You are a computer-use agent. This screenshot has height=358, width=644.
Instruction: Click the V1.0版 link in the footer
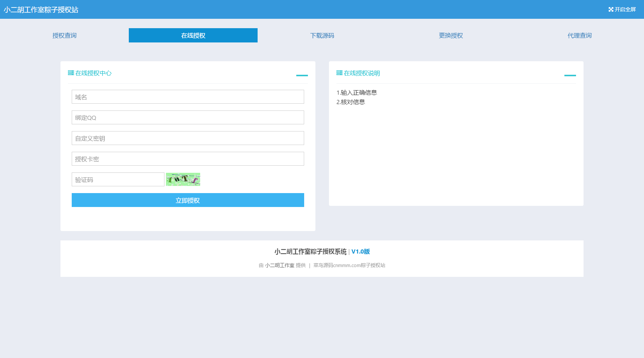[360, 252]
